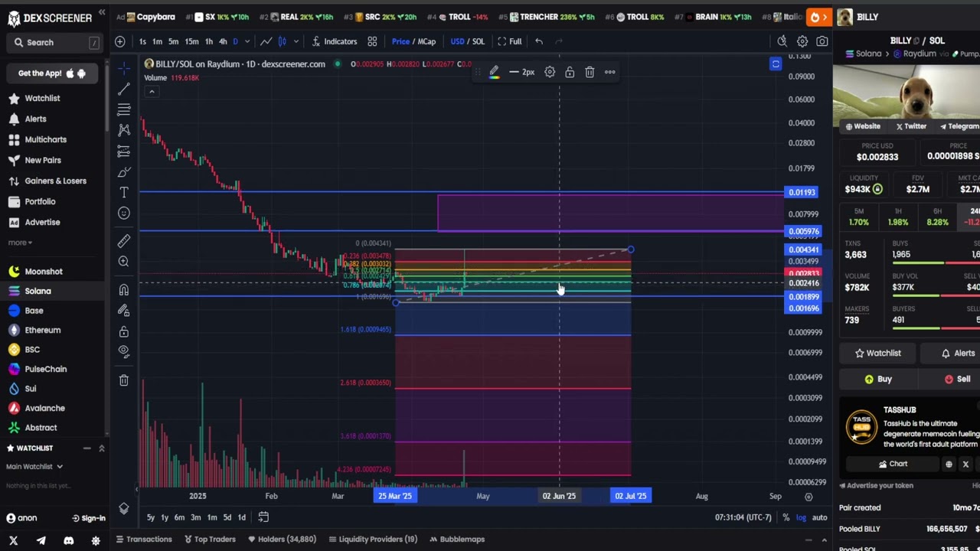Toggle stay in drawing mode
This screenshot has width=980, height=551.
tap(124, 311)
